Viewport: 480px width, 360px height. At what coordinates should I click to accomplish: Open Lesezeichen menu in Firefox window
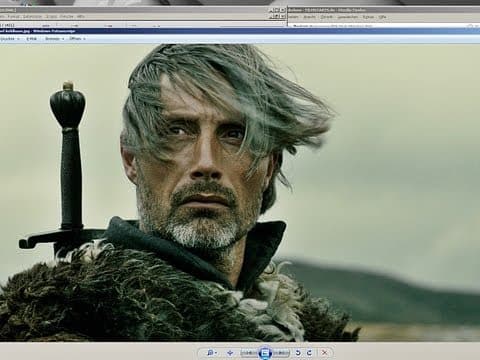[x=348, y=17]
